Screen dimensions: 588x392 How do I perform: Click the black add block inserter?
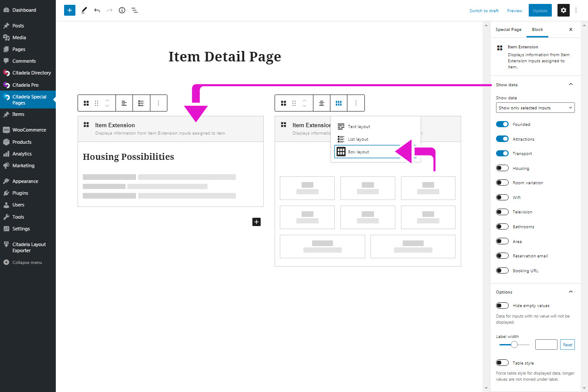[x=256, y=222]
